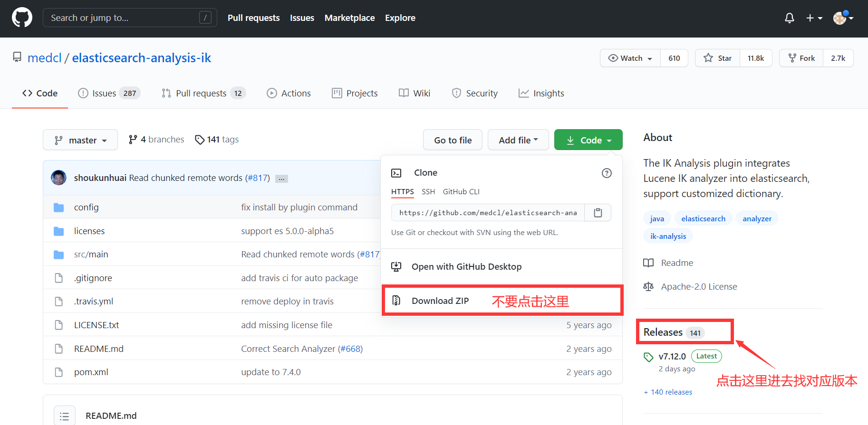Click Go to file button
868x425 pixels.
pyautogui.click(x=453, y=140)
